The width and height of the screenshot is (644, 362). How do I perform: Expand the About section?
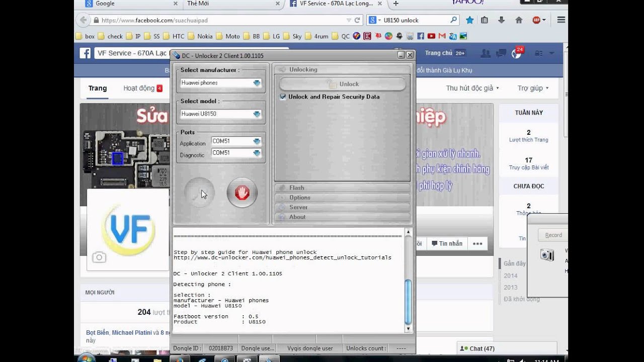342,217
